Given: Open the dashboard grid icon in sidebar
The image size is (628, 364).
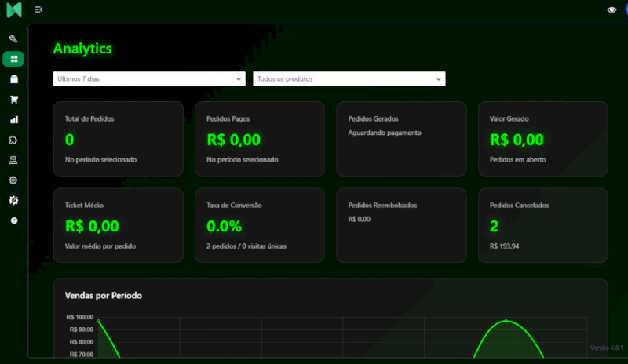Looking at the screenshot, I should click(x=13, y=59).
